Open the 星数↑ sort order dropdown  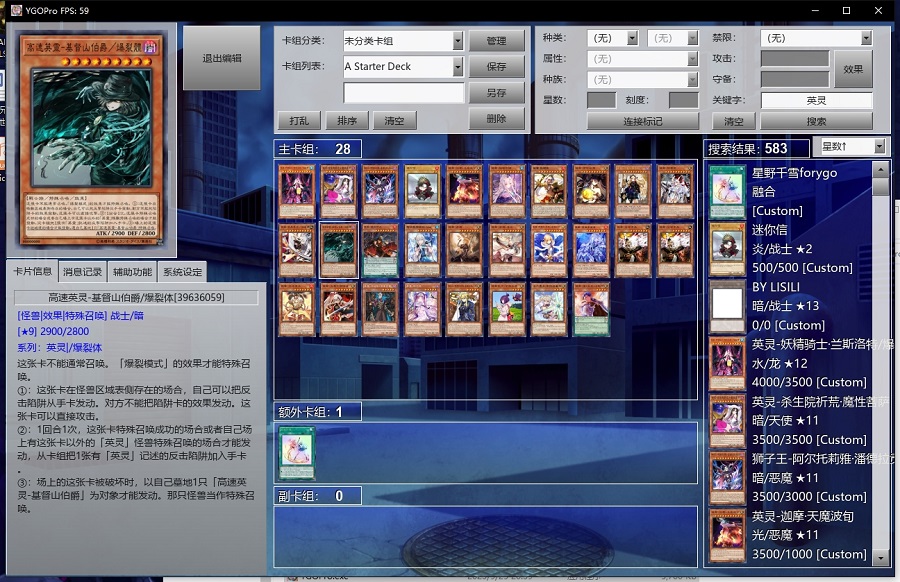click(879, 147)
